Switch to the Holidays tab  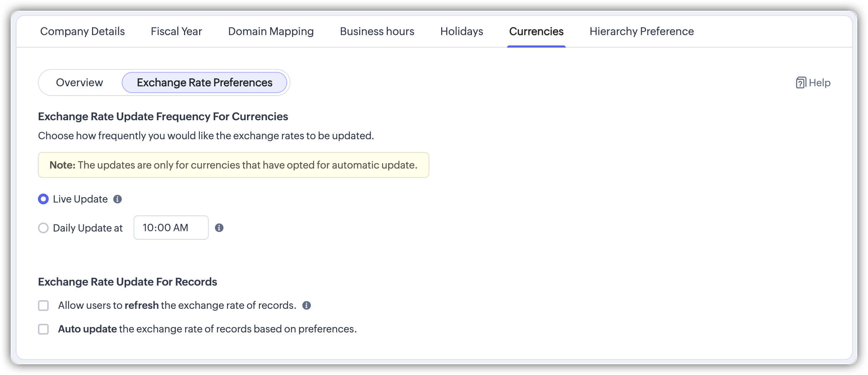(462, 31)
